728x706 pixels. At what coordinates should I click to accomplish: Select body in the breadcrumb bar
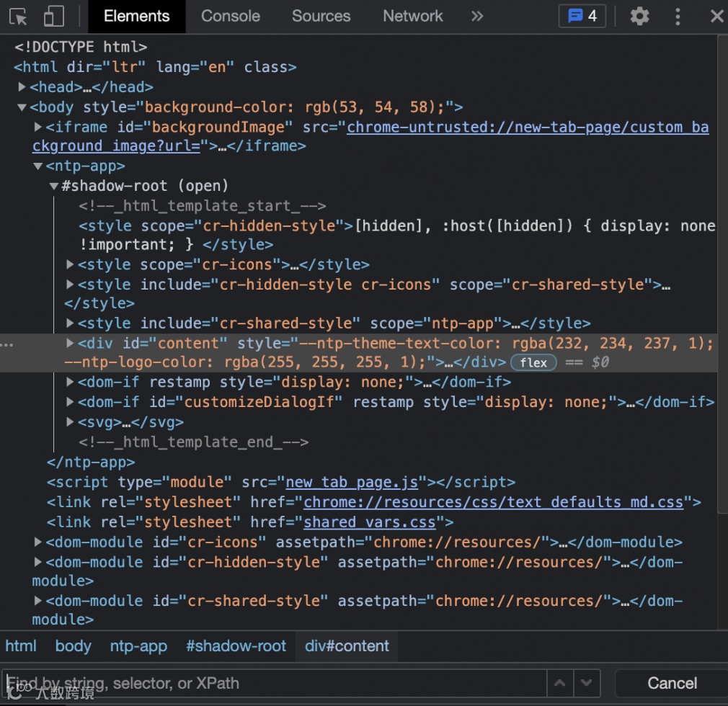74,646
